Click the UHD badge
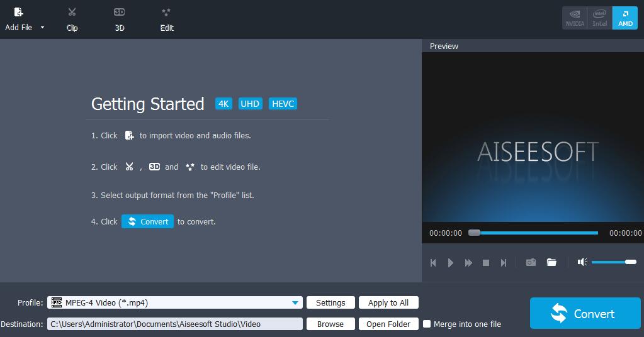Image resolution: width=644 pixels, height=337 pixels. [x=250, y=104]
